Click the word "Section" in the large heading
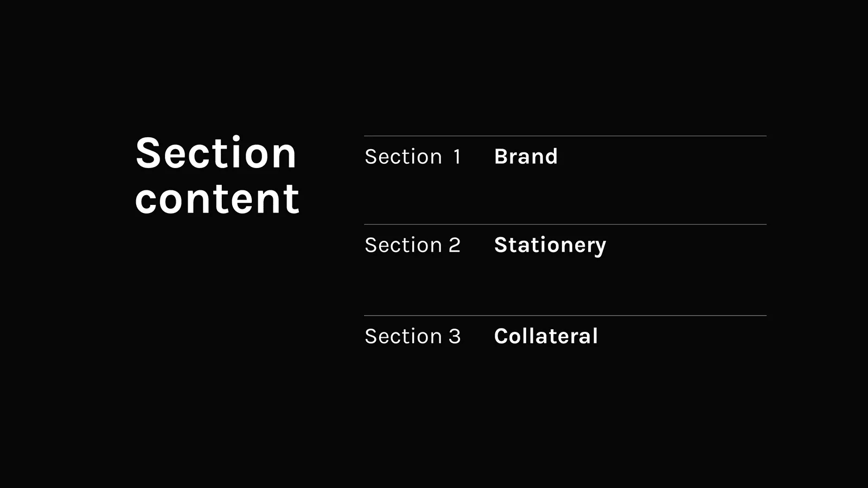 click(x=216, y=153)
